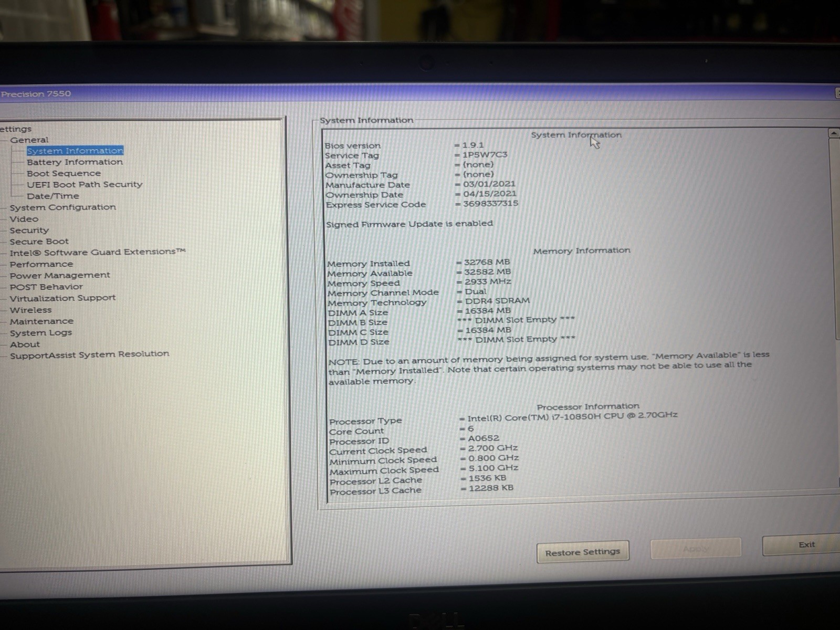This screenshot has width=840, height=630.
Task: Click the Precision 7550 title bar text
Action: pos(36,94)
